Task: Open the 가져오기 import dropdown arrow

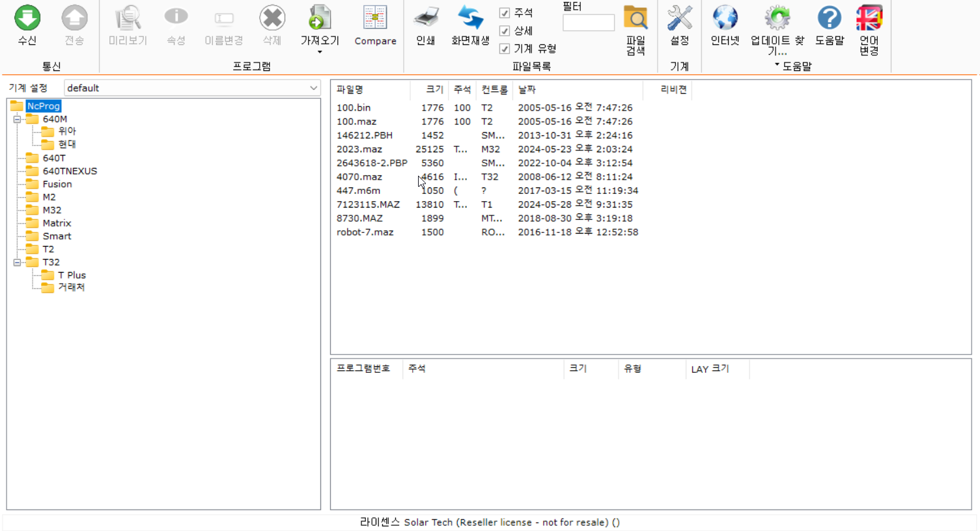Action: [x=320, y=53]
